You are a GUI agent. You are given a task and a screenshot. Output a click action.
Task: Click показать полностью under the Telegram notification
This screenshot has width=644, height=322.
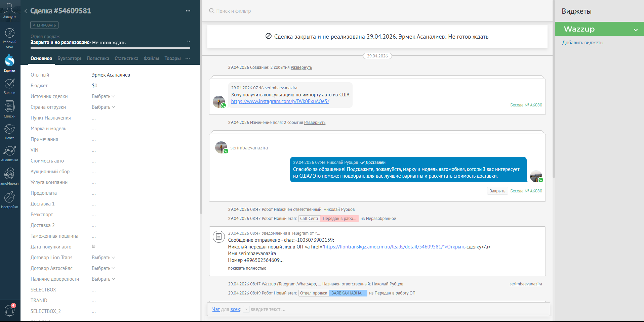tap(247, 268)
